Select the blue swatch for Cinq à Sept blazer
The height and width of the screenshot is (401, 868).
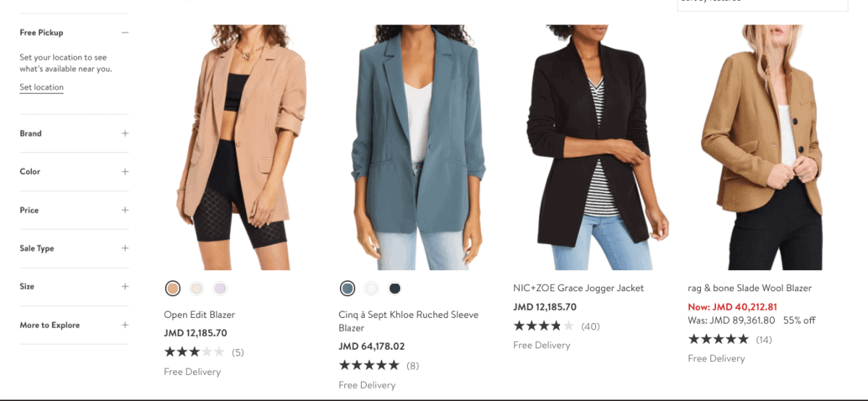tap(347, 288)
